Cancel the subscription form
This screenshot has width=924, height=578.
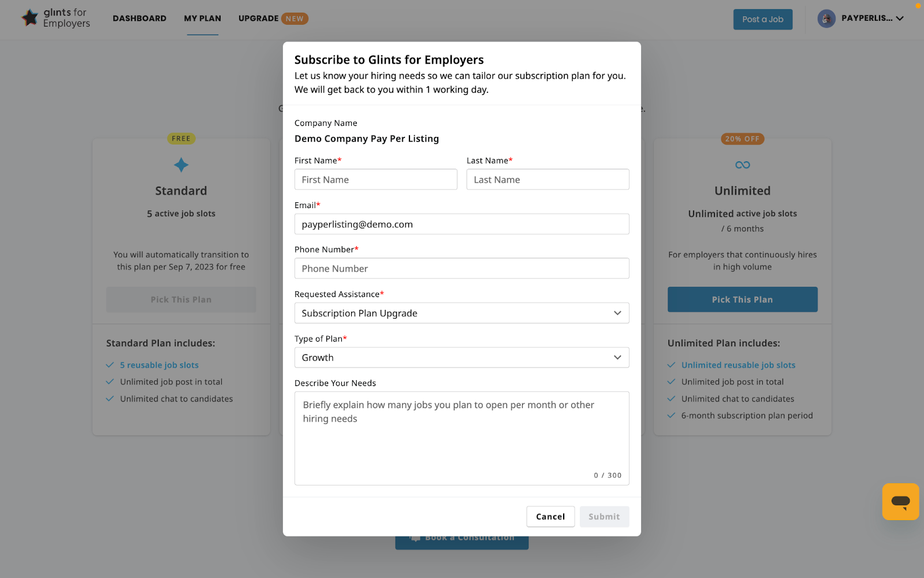550,517
